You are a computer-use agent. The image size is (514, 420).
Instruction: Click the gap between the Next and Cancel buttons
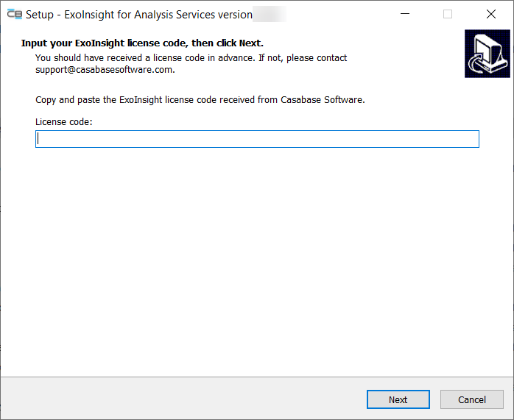(x=434, y=399)
